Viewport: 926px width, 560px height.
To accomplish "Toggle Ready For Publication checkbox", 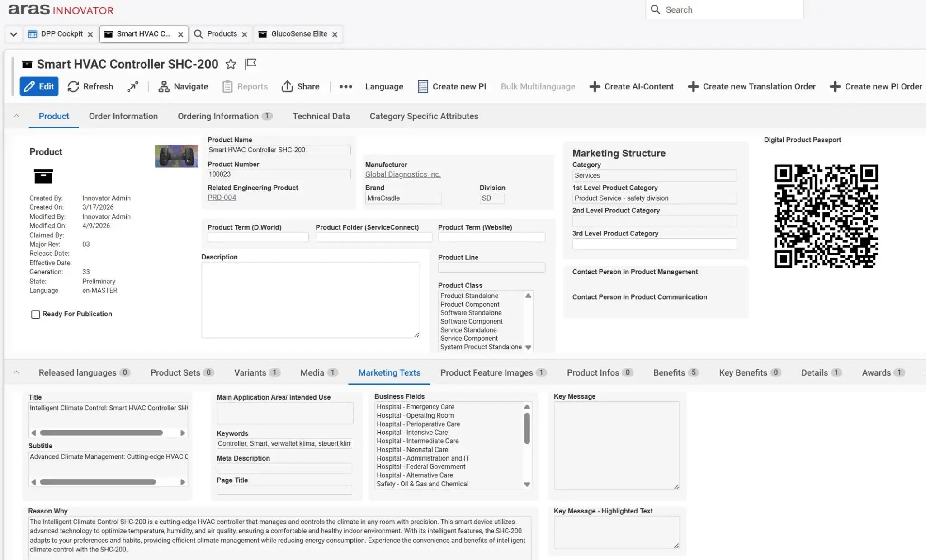I will pyautogui.click(x=35, y=314).
